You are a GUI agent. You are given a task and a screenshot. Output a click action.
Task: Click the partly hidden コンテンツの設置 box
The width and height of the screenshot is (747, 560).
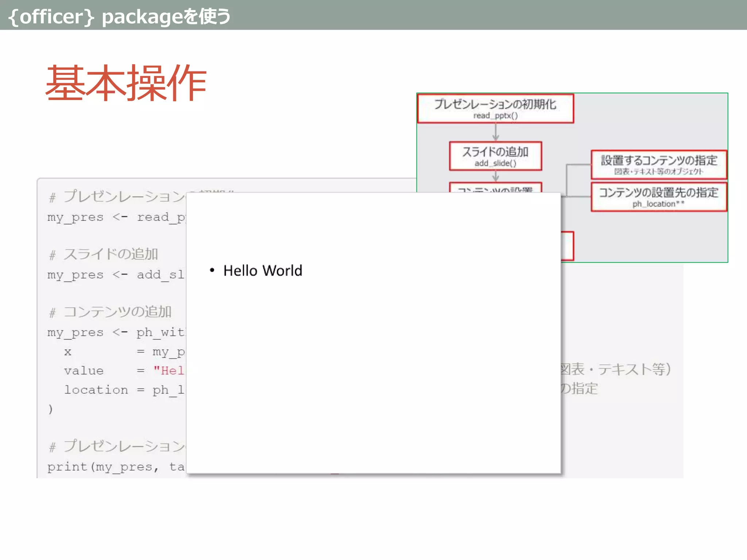pyautogui.click(x=495, y=188)
